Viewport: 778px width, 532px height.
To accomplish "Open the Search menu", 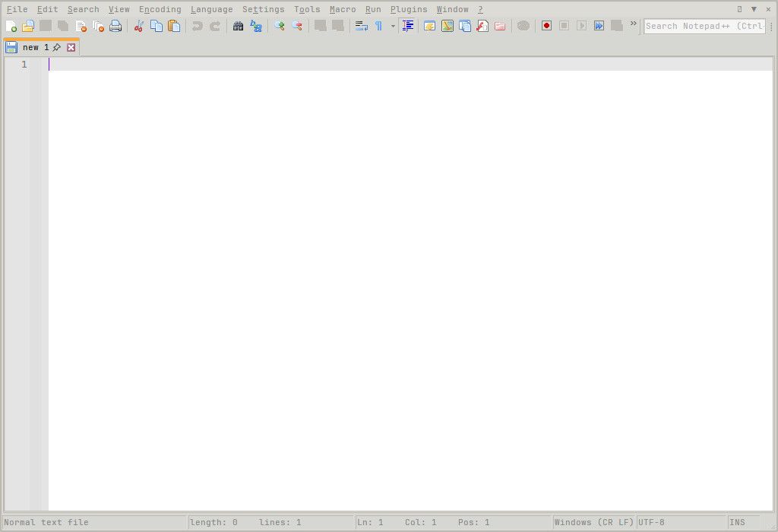I will (x=84, y=9).
